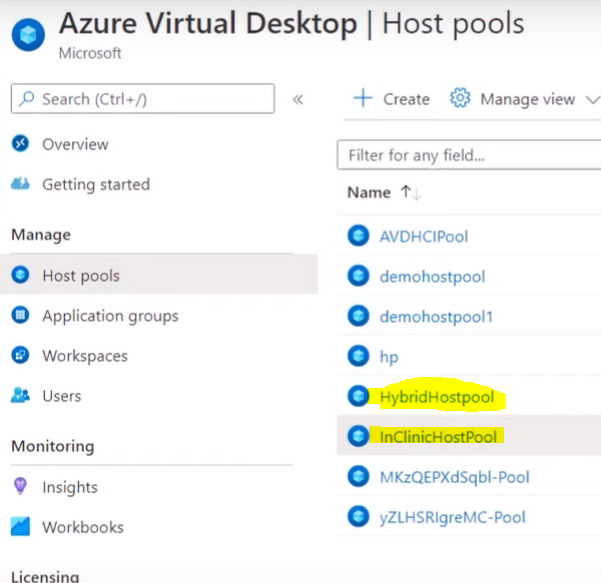This screenshot has height=583, width=601.
Task: Click the Insights lightbulb icon
Action: (20, 486)
